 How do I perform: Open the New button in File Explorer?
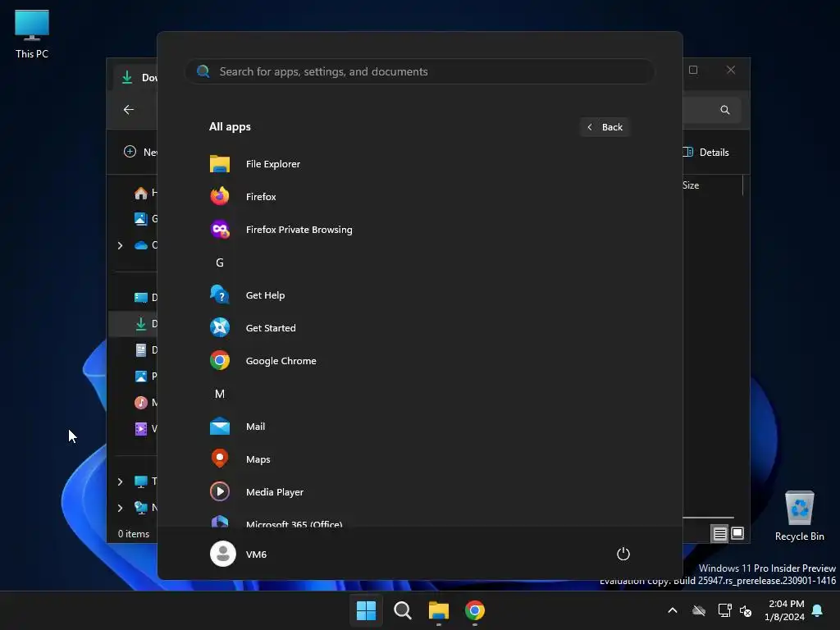(x=140, y=152)
